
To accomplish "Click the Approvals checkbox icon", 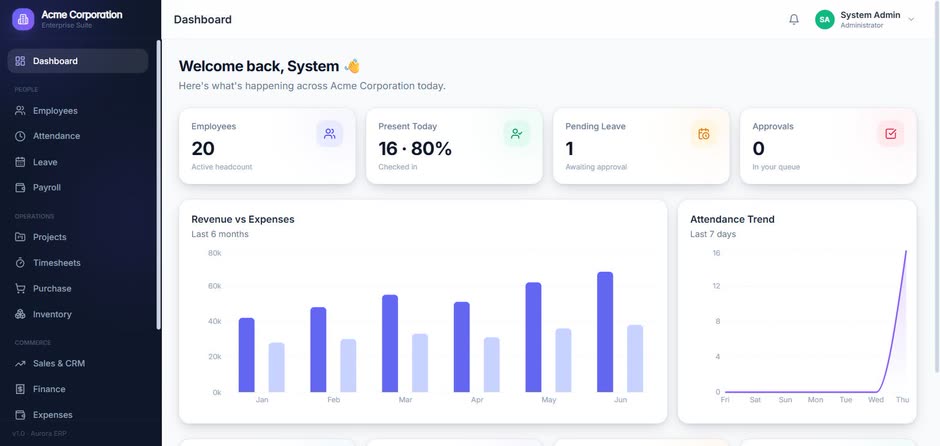I will (x=891, y=134).
